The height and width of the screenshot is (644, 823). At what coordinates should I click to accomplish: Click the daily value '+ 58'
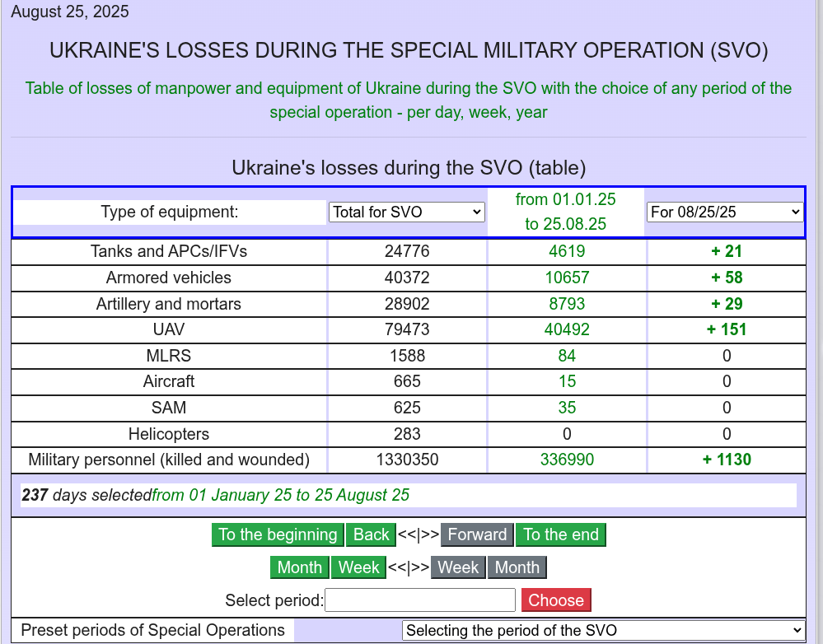point(727,278)
